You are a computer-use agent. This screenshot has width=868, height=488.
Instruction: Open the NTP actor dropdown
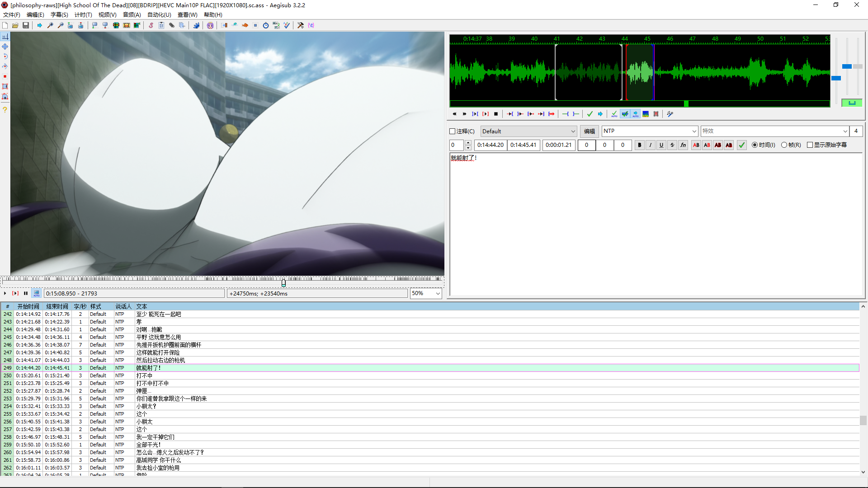[x=650, y=131]
